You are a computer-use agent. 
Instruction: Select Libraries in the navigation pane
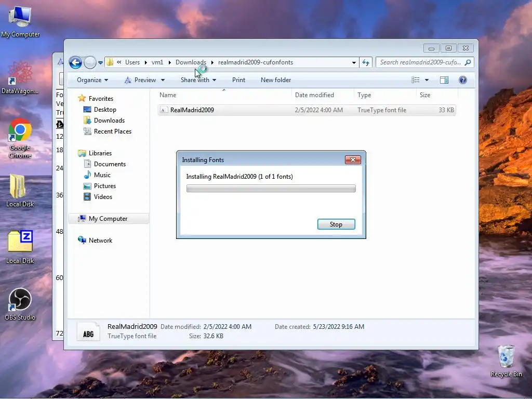coord(100,153)
